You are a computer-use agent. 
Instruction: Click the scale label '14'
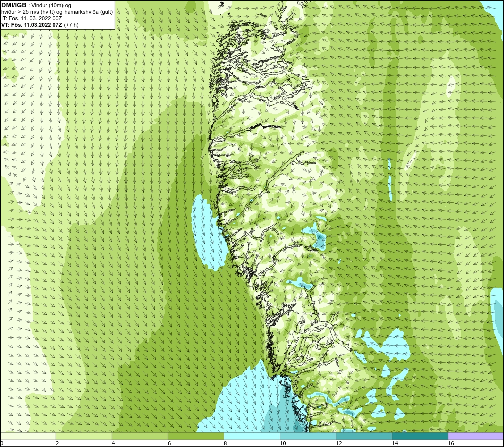395,444
